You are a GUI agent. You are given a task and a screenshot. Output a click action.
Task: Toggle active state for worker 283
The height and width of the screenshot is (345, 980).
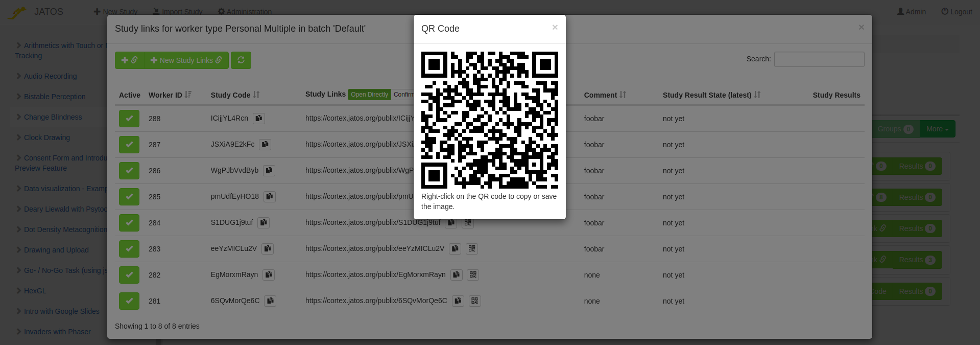129,249
